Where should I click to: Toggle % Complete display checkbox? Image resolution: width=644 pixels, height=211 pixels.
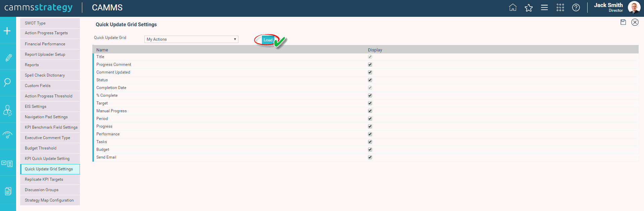tap(370, 95)
